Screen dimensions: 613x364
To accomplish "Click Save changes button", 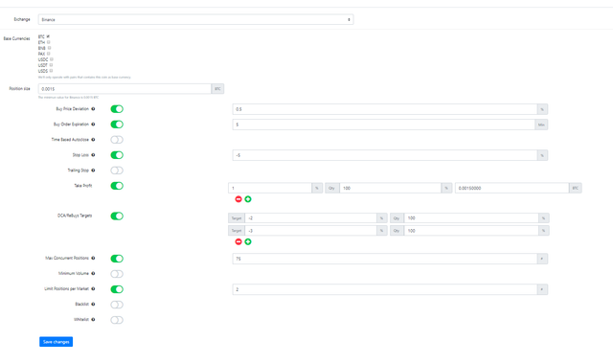I will pyautogui.click(x=56, y=342).
